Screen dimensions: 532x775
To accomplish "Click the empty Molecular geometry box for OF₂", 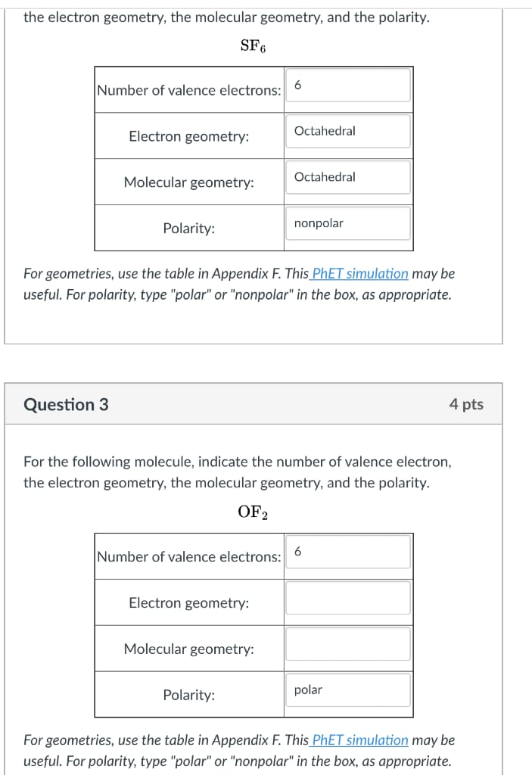I will coord(347,643).
